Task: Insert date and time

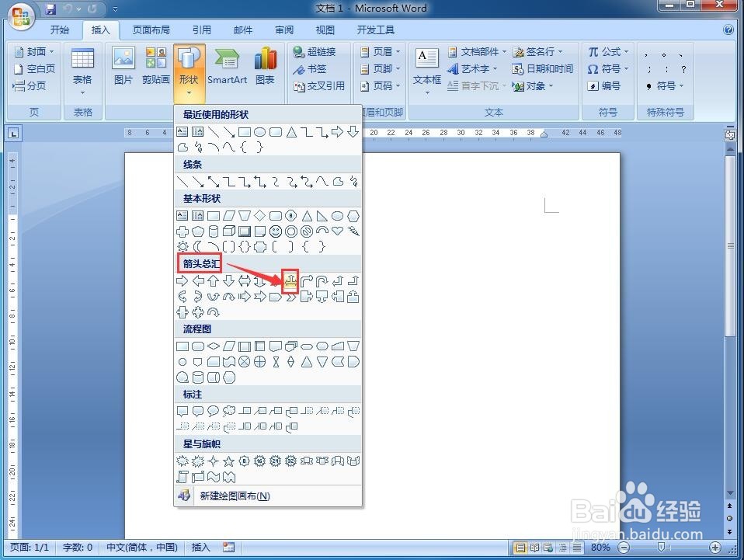Action: (x=544, y=69)
